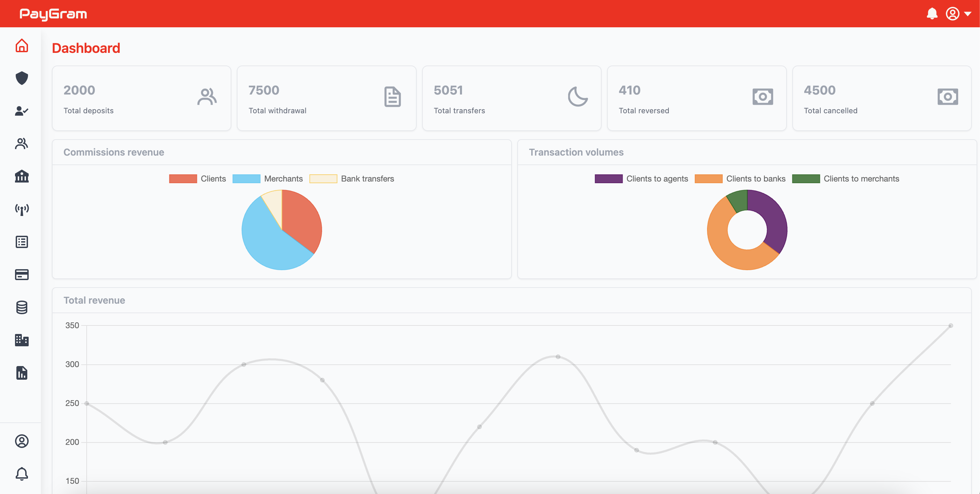Open the shield security icon in sidebar
This screenshot has height=494, width=980.
(22, 78)
